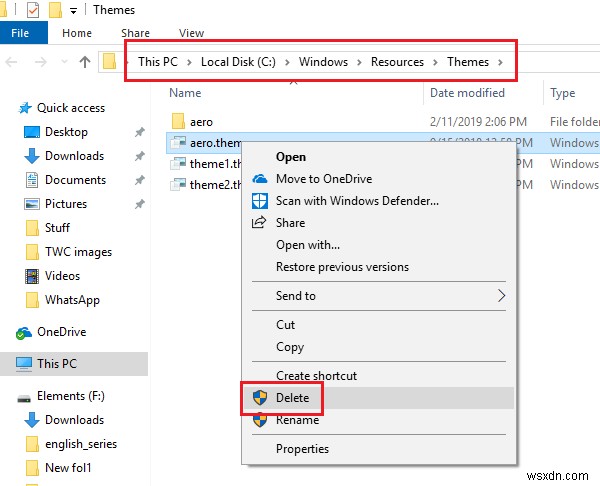Open the File ribbon tab
This screenshot has width=600, height=486.
pos(23,33)
